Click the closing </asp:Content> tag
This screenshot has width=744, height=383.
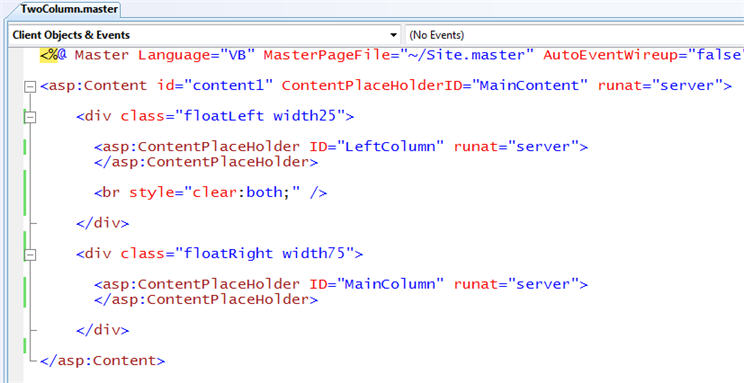(102, 361)
